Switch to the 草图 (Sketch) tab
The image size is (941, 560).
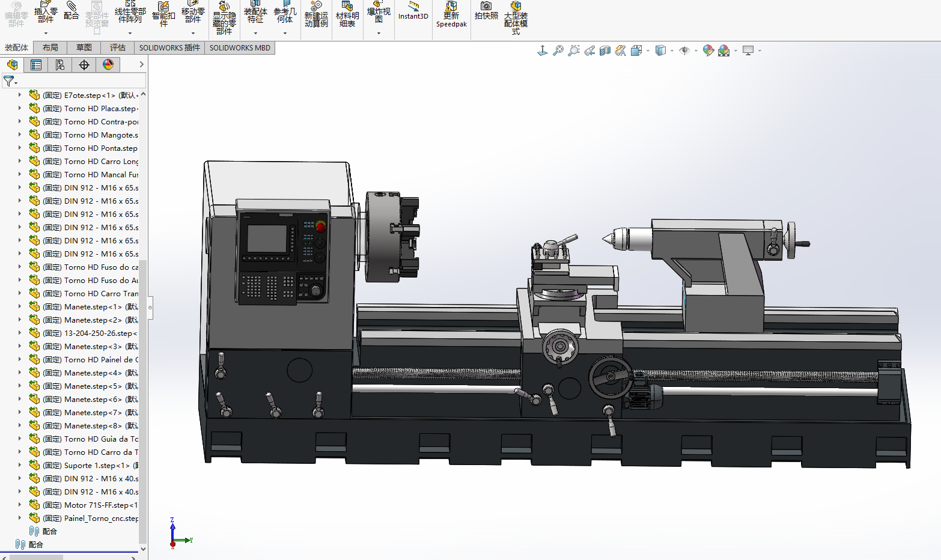[x=84, y=47]
